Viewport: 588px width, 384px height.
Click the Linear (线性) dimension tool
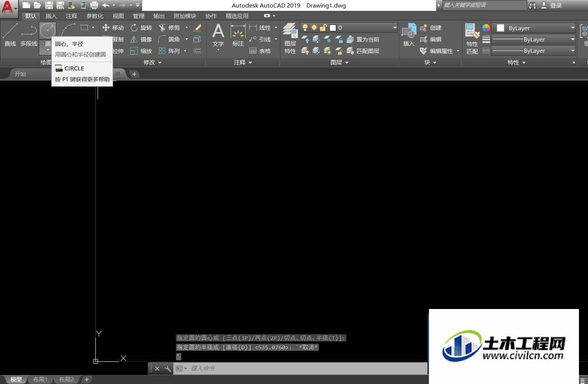[260, 28]
